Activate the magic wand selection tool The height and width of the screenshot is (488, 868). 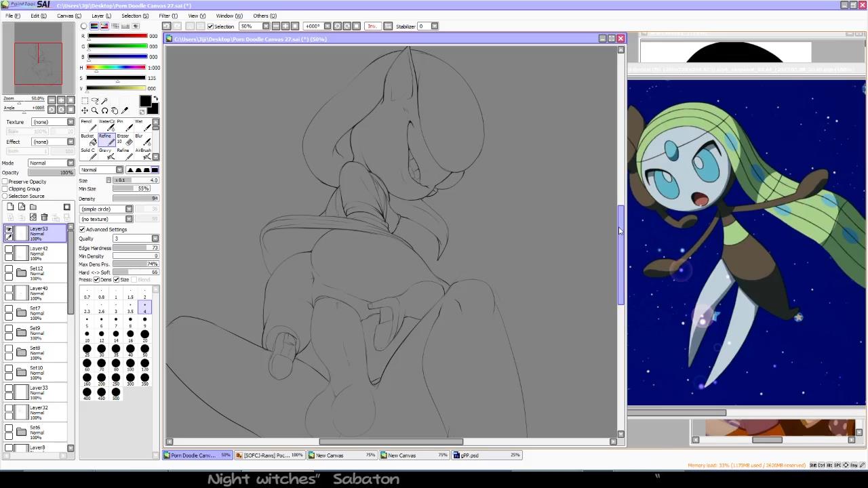pyautogui.click(x=104, y=100)
